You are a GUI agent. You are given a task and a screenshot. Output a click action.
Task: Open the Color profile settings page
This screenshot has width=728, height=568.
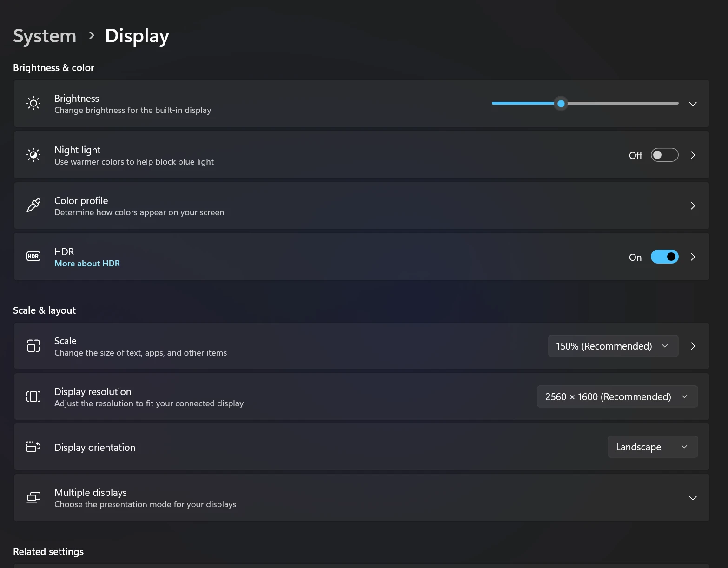pos(693,205)
